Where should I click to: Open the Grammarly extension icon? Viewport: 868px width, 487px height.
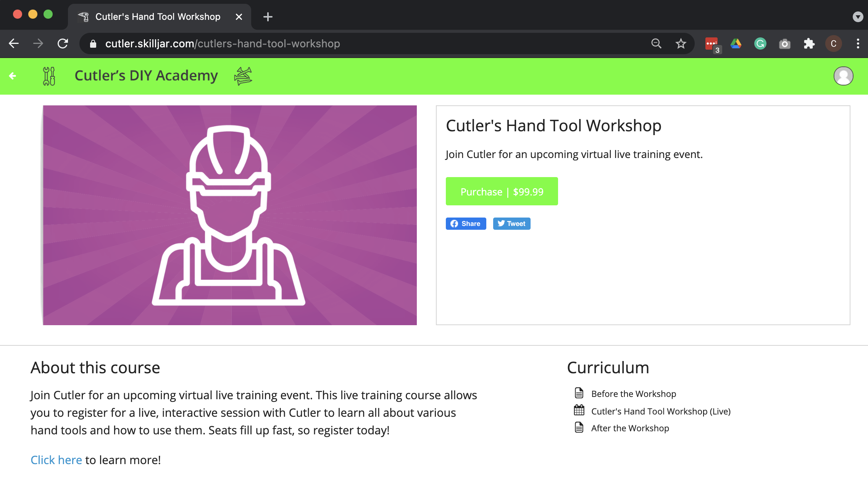point(760,44)
